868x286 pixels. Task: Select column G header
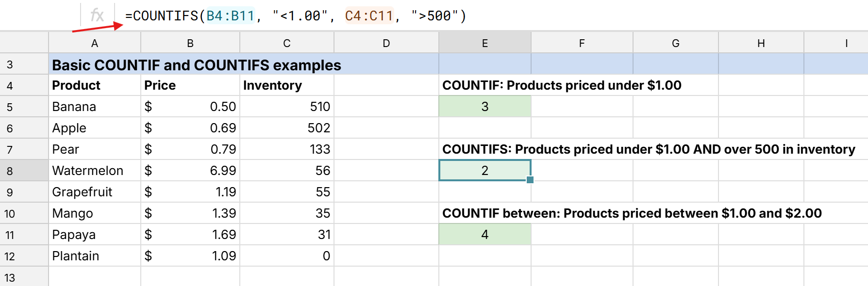pos(675,43)
